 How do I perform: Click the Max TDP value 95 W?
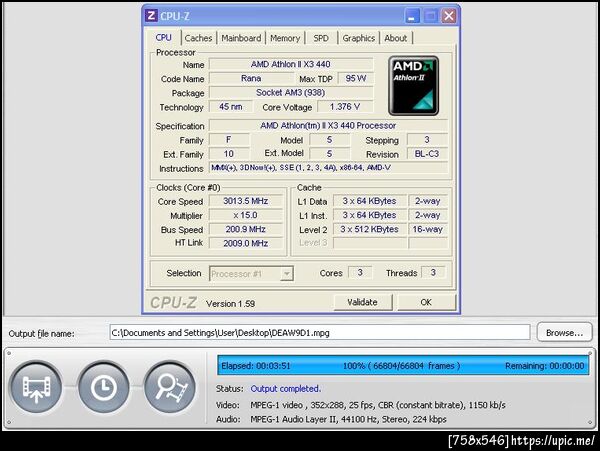pyautogui.click(x=356, y=78)
